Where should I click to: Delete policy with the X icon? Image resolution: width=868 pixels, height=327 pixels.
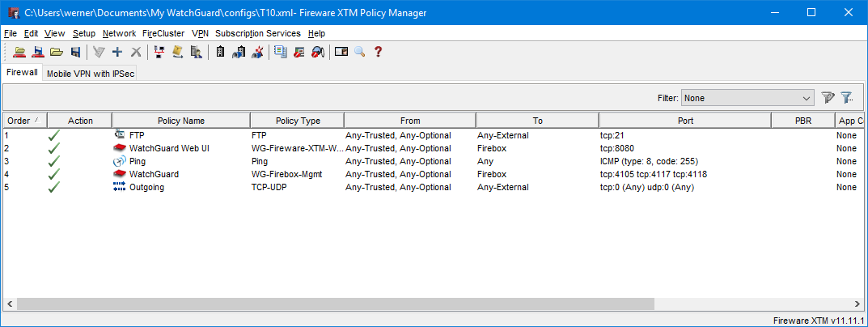pos(136,52)
